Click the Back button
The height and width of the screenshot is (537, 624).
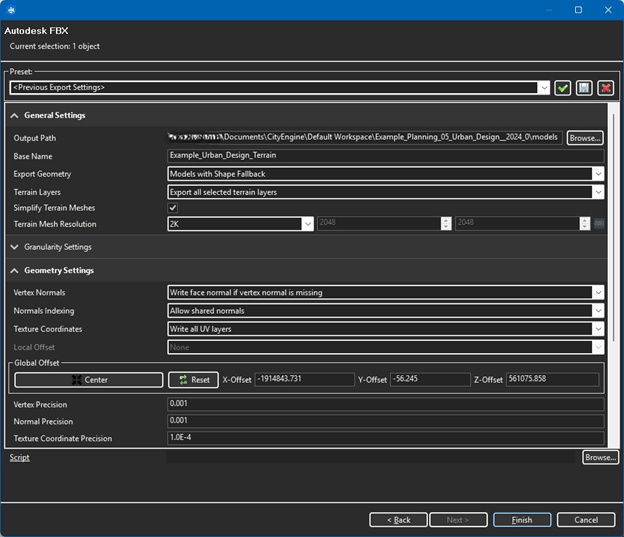[398, 519]
